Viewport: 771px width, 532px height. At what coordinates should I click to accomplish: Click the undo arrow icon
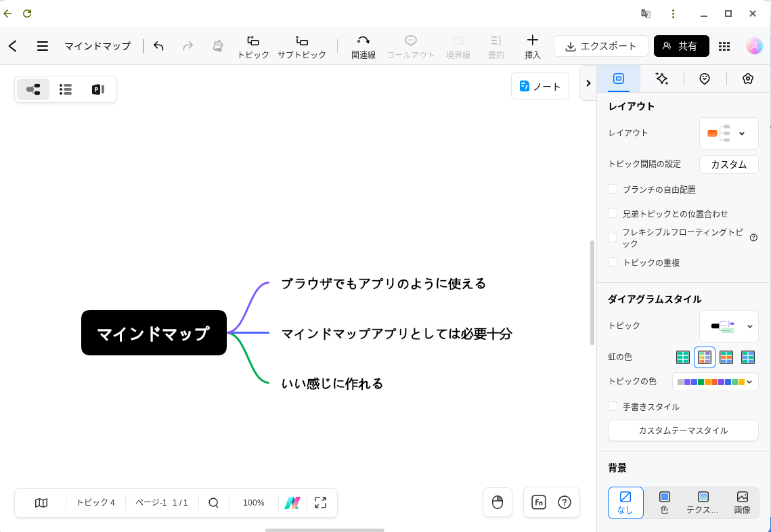(158, 46)
